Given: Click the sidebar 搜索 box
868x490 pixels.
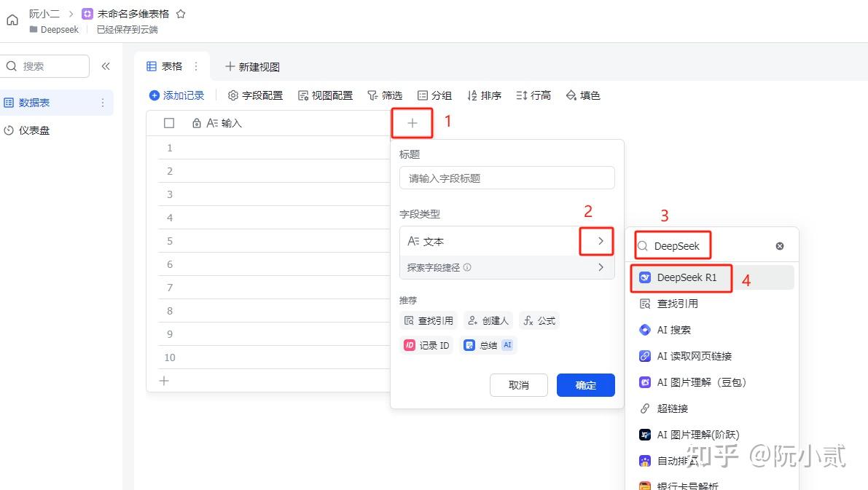Looking at the screenshot, I should tap(45, 66).
